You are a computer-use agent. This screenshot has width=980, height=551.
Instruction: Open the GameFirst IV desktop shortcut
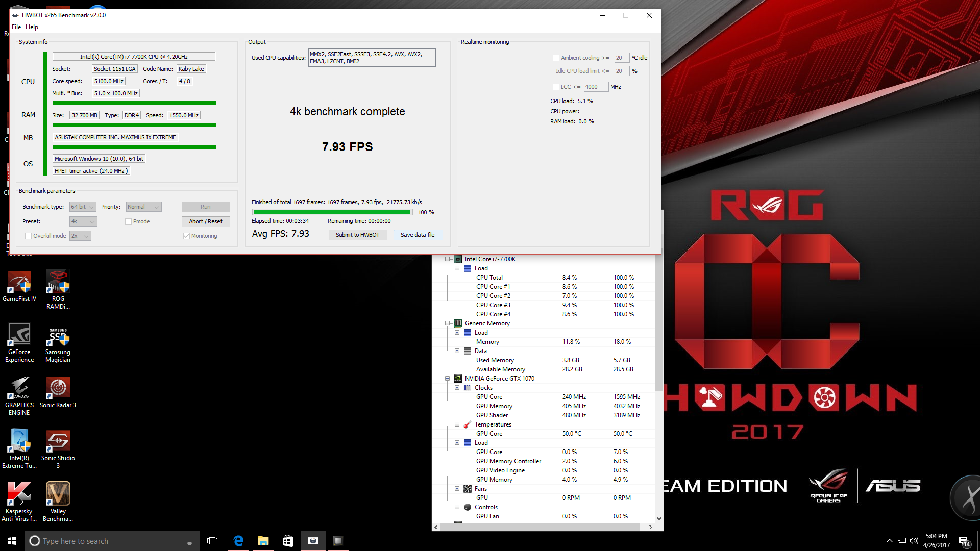coord(19,286)
